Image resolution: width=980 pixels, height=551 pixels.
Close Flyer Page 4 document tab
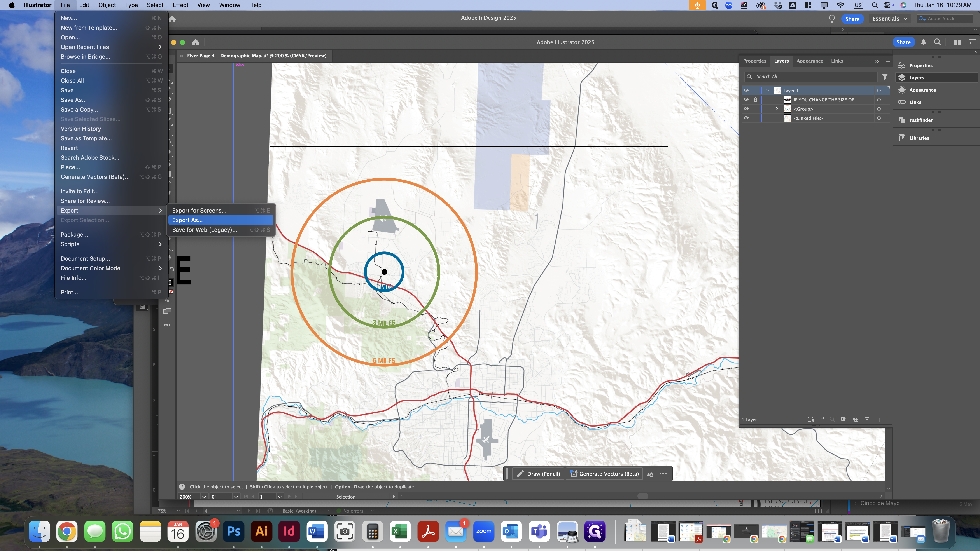182,56
